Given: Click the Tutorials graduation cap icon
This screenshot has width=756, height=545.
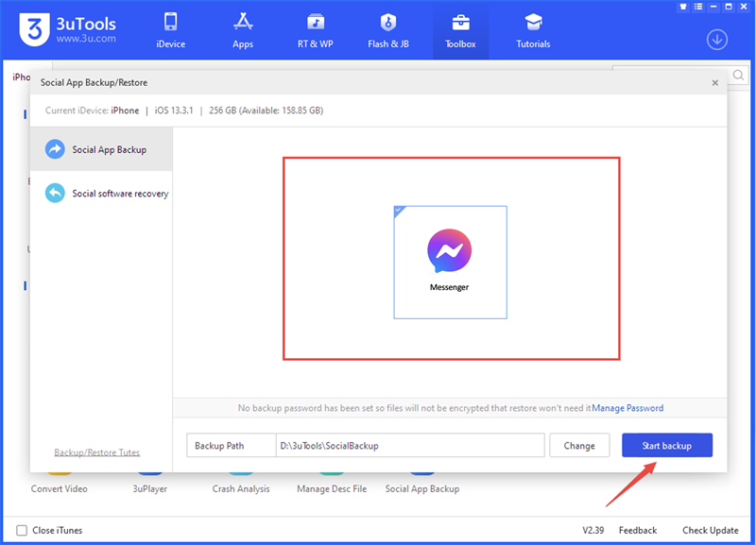Looking at the screenshot, I should coord(533,22).
